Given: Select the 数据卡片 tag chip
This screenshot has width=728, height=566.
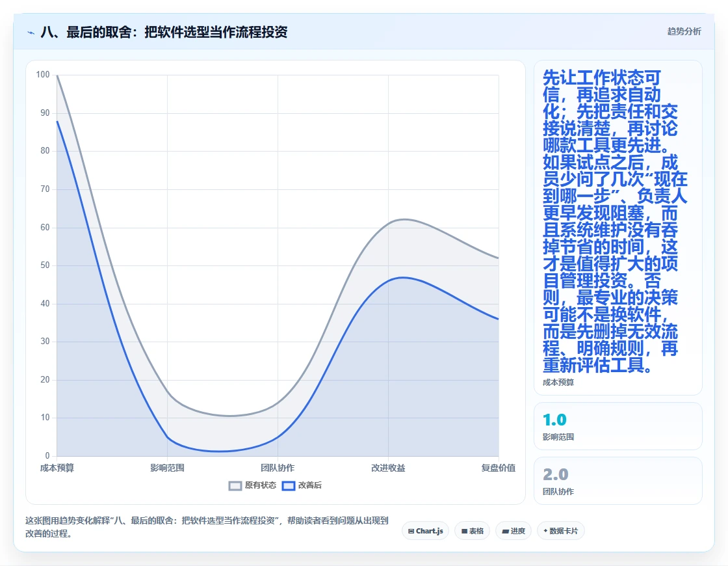Looking at the screenshot, I should point(560,531).
